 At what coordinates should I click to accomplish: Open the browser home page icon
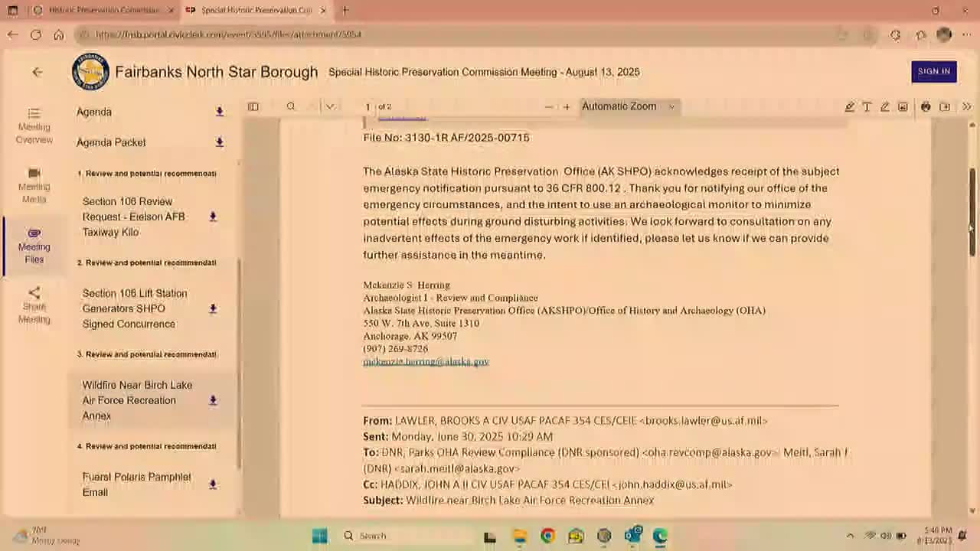click(x=59, y=34)
